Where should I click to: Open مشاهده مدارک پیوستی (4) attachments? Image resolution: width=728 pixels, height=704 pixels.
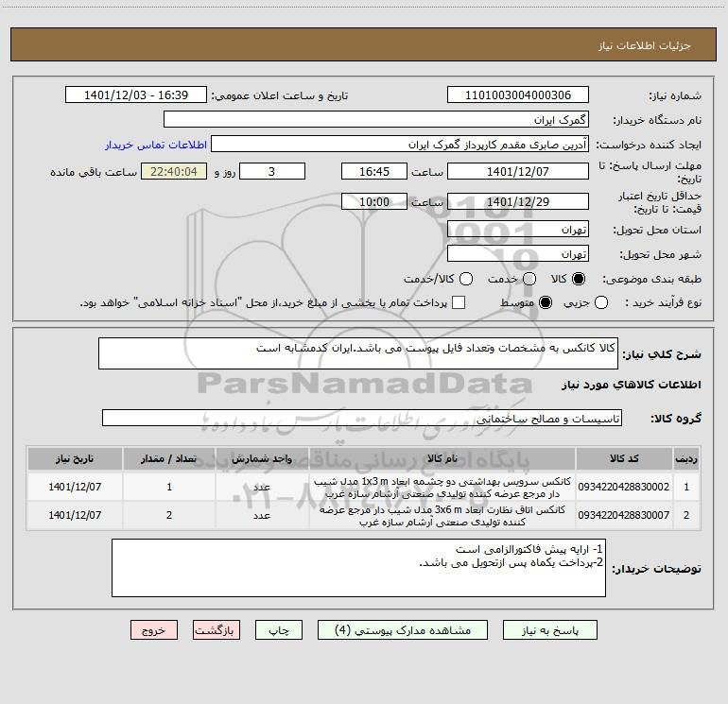(x=403, y=630)
